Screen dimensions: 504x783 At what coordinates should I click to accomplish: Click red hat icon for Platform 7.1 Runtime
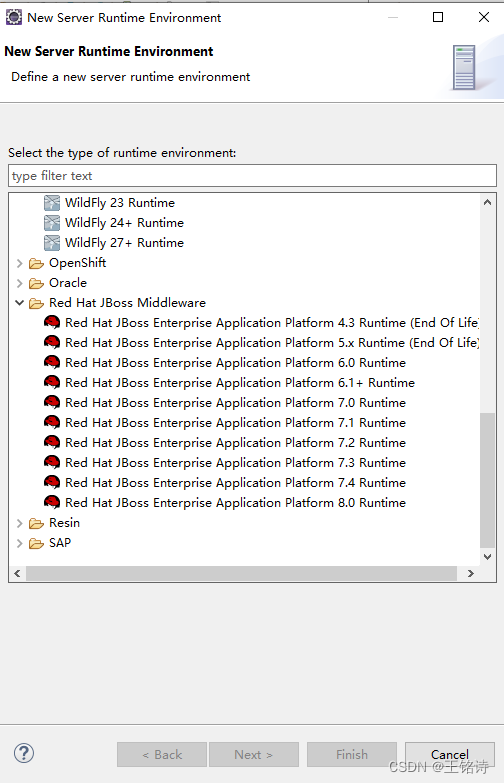click(x=52, y=422)
